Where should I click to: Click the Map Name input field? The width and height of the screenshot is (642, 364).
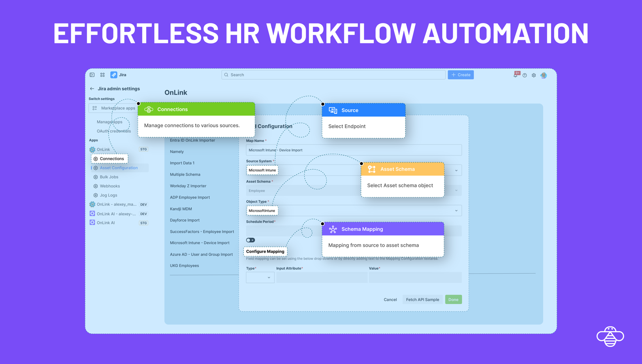point(354,150)
